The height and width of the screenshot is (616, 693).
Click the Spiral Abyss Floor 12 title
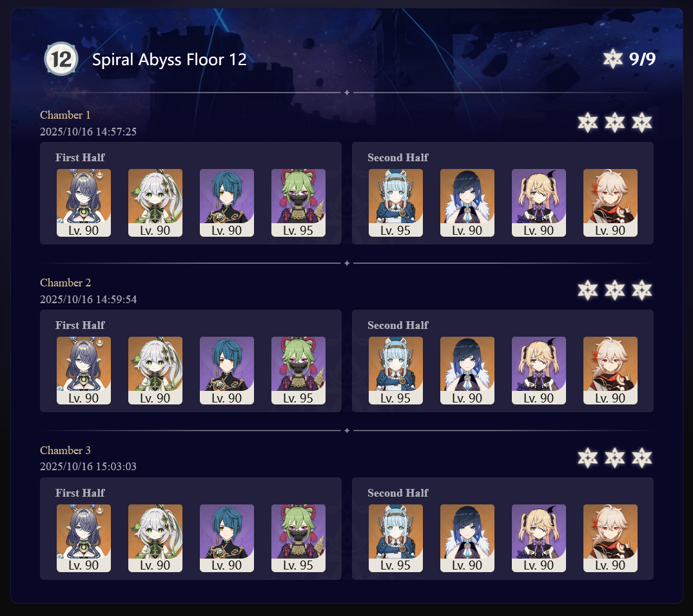tap(170, 59)
